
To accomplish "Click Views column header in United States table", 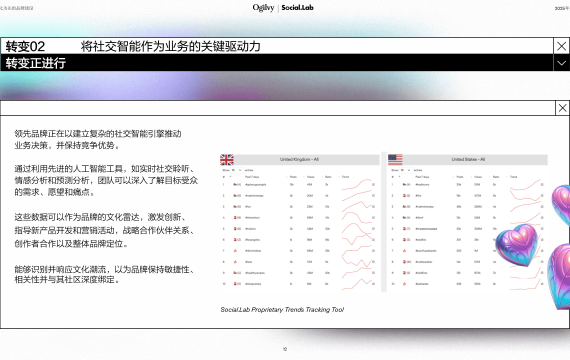I will click(x=478, y=177).
